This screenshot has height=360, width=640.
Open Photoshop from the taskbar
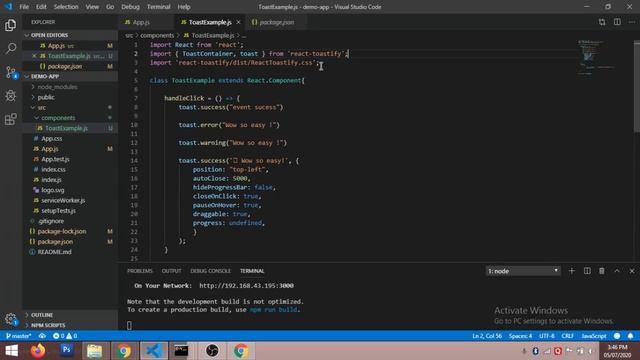click(x=67, y=351)
